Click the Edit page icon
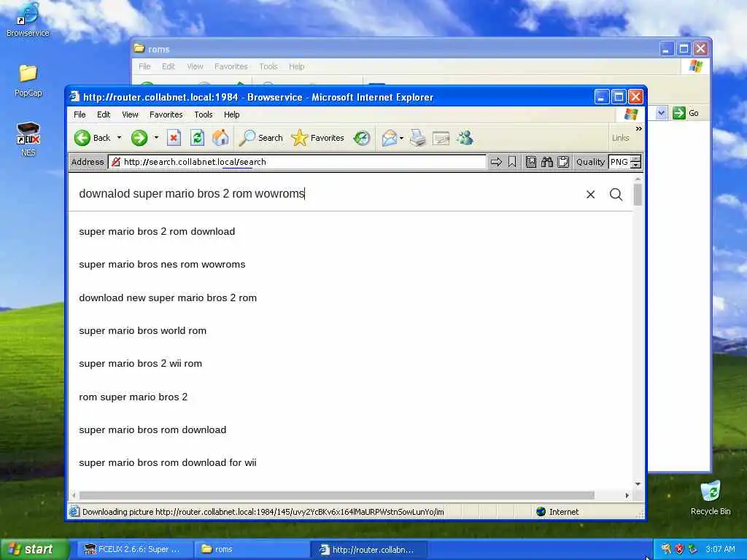Viewport: 747px width, 560px height. (x=441, y=138)
